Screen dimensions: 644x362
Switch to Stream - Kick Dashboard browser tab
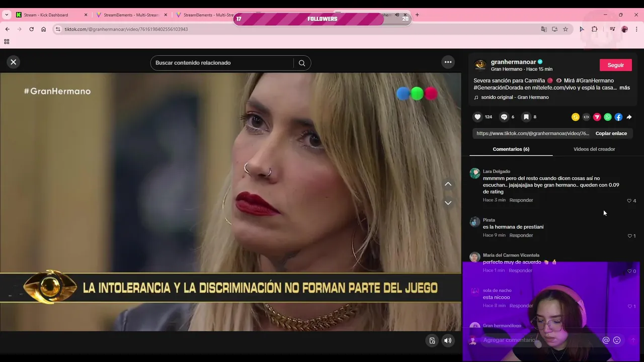tap(46, 15)
